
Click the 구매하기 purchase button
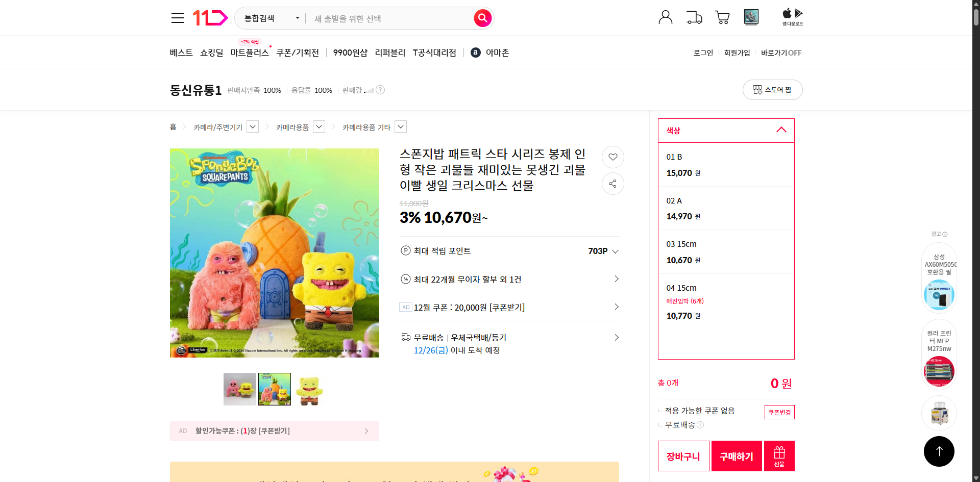point(736,455)
